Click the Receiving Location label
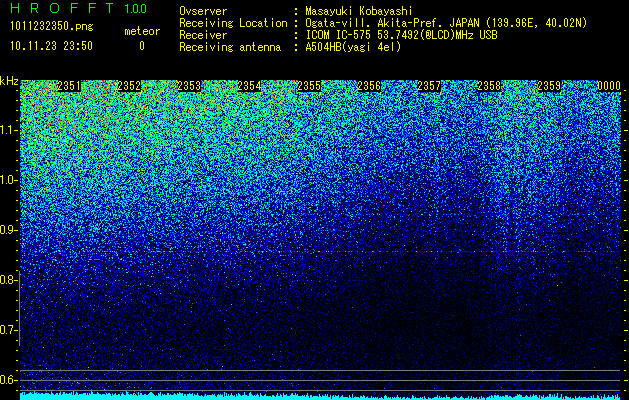This screenshot has height=400, width=629. click(x=233, y=23)
